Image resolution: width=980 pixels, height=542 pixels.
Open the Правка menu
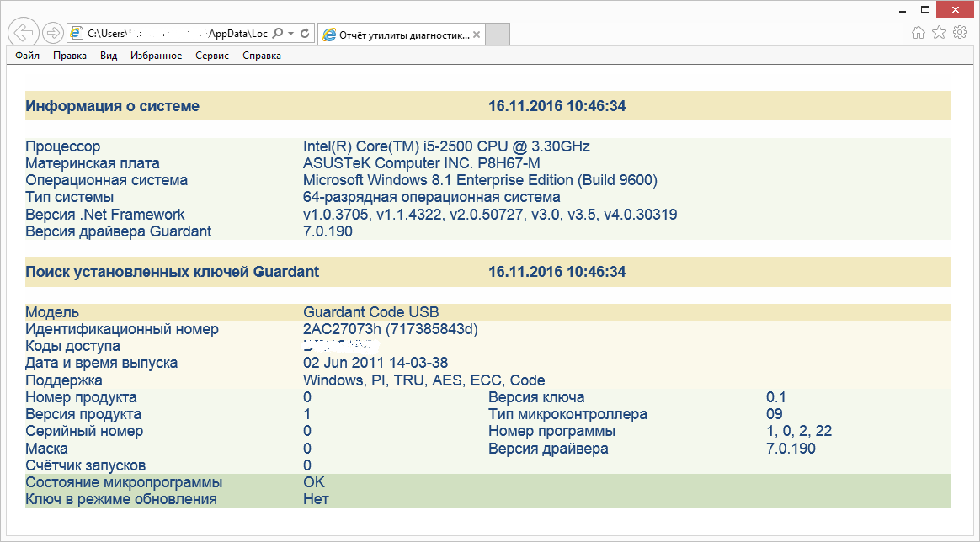click(x=70, y=56)
